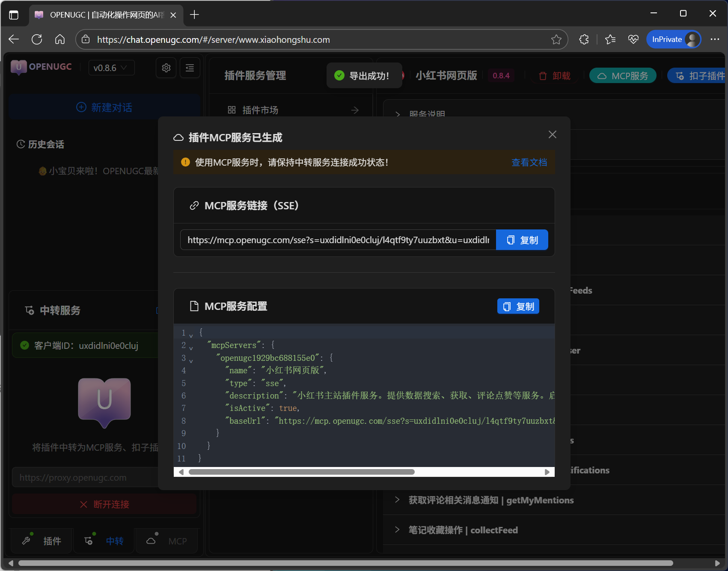Screen dimensions: 728x571
Task: Close the OPENUGC browser tab
Action: 173,15
